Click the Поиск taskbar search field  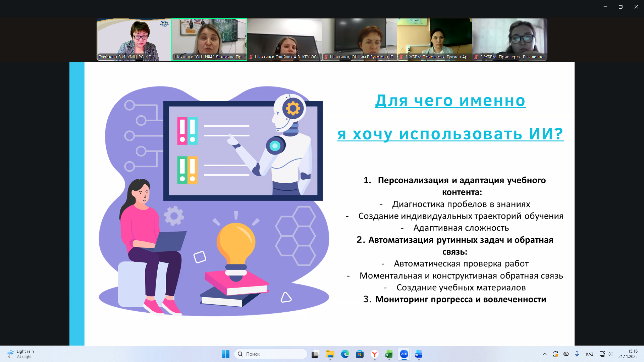click(271, 354)
